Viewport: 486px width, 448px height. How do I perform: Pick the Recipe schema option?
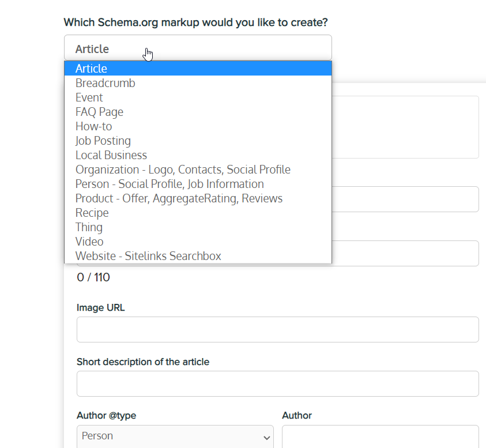[x=92, y=213]
